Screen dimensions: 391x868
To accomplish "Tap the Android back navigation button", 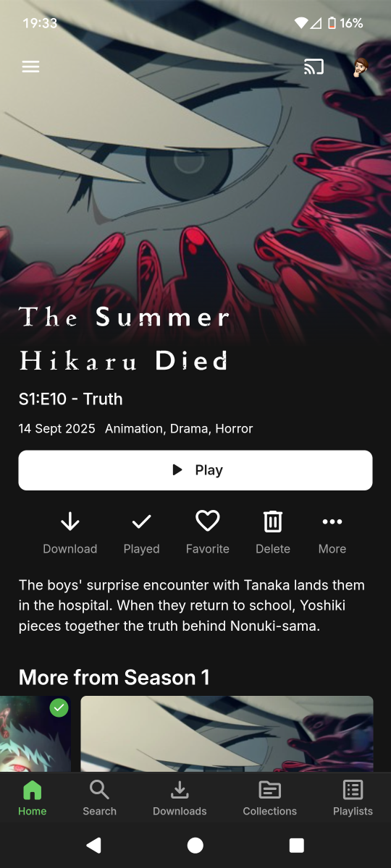I will [x=93, y=845].
